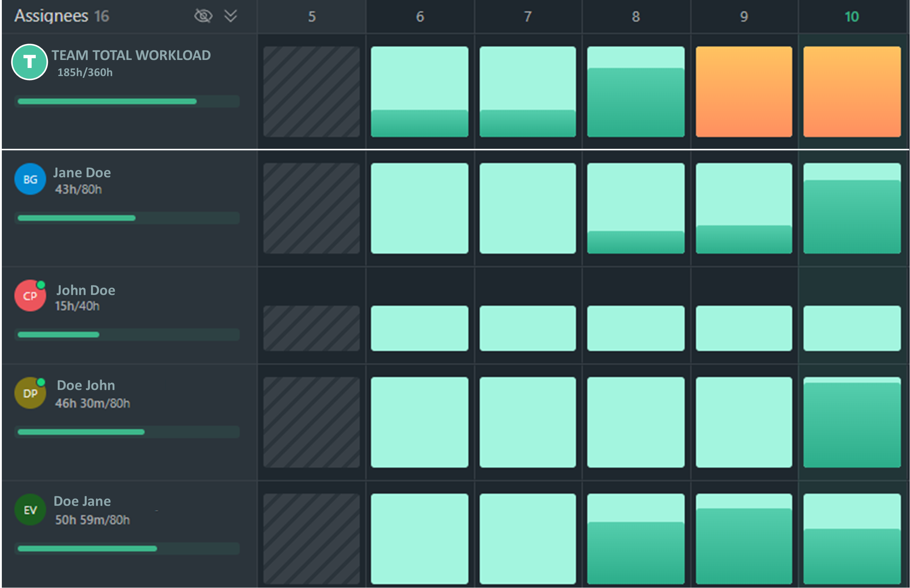Click John Doe's workload progress bar
This screenshot has width=910, height=588.
pyautogui.click(x=127, y=334)
